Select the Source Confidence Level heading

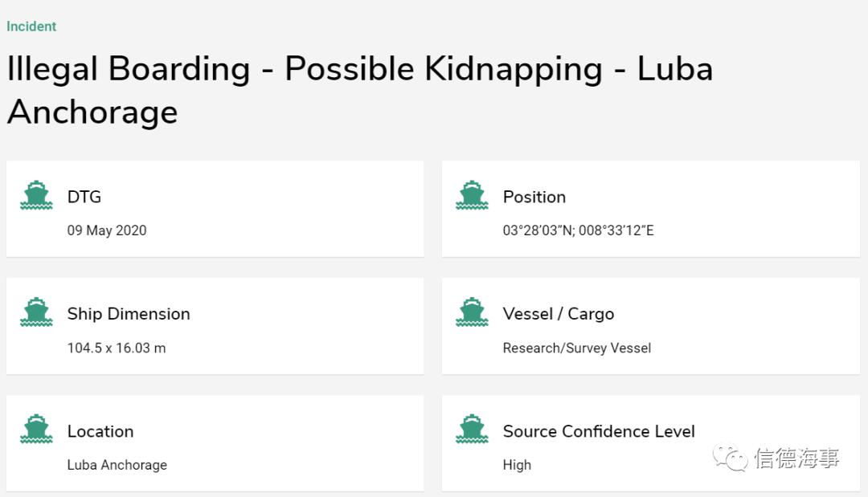[599, 431]
